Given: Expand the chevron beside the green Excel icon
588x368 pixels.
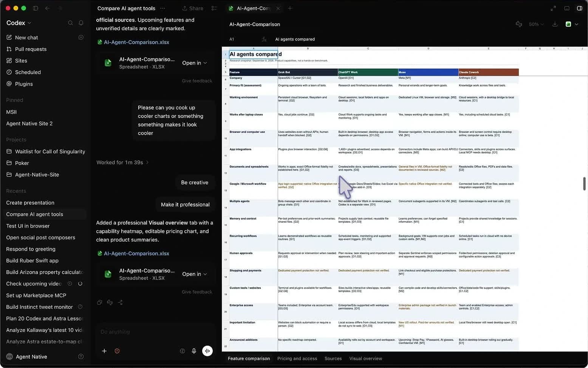Looking at the screenshot, I should (576, 24).
